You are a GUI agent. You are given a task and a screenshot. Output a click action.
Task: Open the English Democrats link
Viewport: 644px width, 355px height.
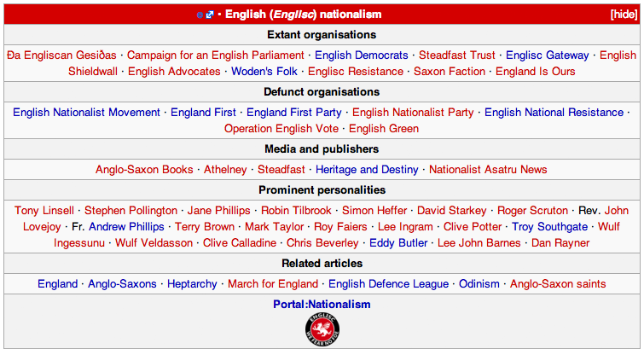pyautogui.click(x=362, y=55)
